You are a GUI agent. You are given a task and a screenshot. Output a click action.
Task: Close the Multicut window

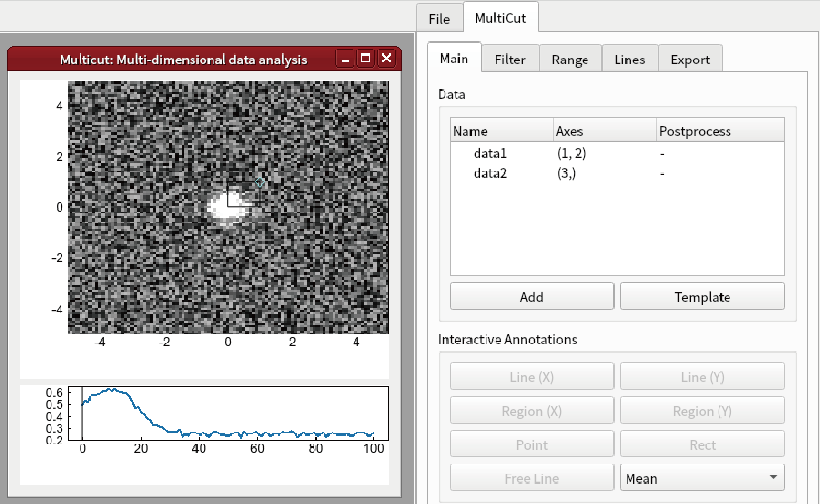(x=386, y=59)
